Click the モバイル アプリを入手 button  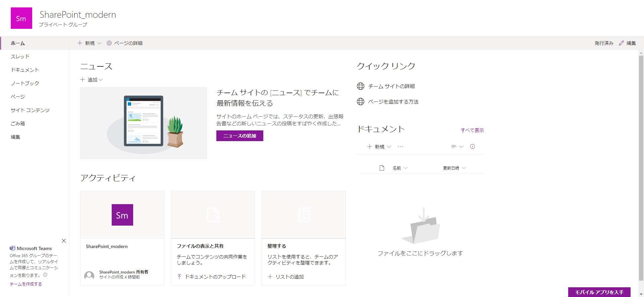599,292
